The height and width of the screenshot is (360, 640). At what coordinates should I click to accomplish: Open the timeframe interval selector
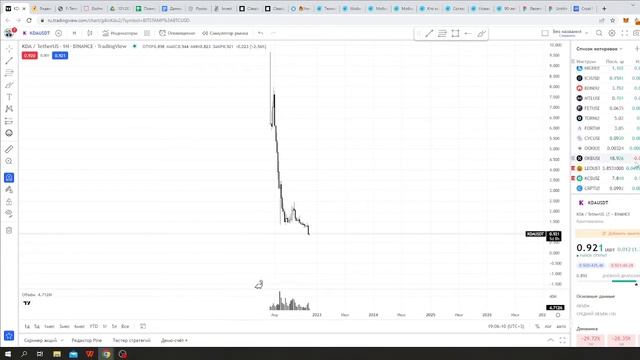coord(74,33)
